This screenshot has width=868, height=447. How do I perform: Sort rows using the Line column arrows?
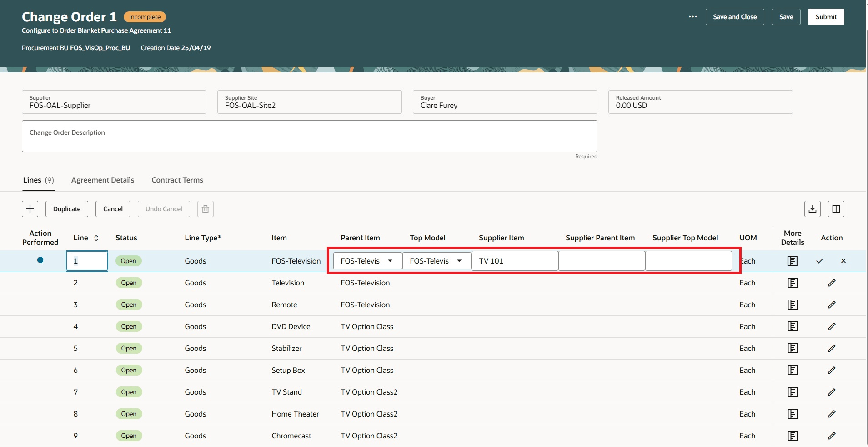click(x=96, y=238)
